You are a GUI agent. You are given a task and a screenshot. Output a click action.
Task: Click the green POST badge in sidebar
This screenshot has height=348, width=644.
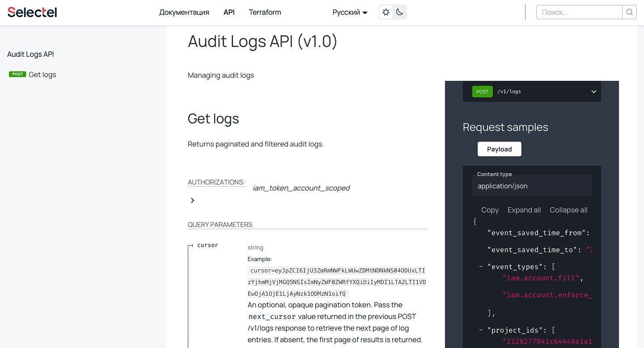pyautogui.click(x=17, y=74)
